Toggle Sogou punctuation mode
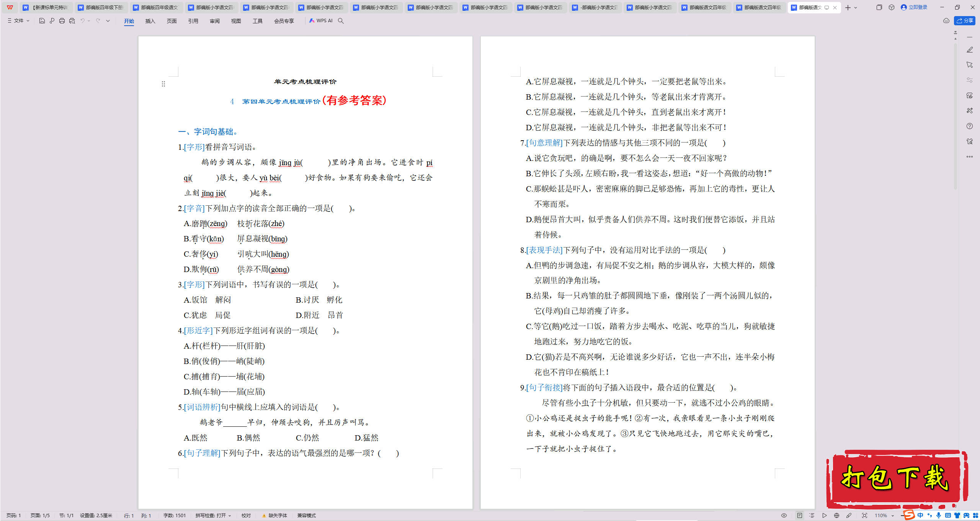980x521 pixels. [929, 515]
